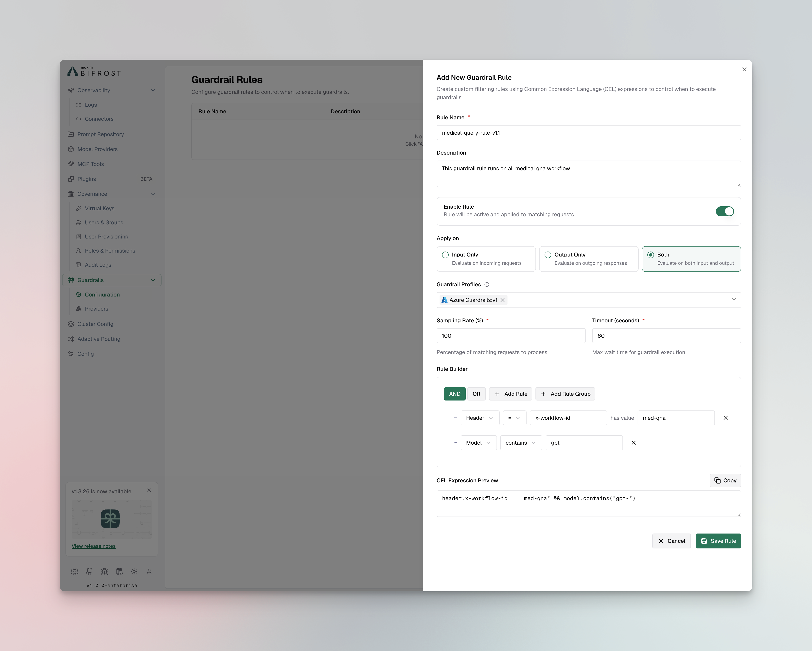Go to Providers under Guardrails
Image resolution: width=812 pixels, height=651 pixels.
[x=97, y=309]
